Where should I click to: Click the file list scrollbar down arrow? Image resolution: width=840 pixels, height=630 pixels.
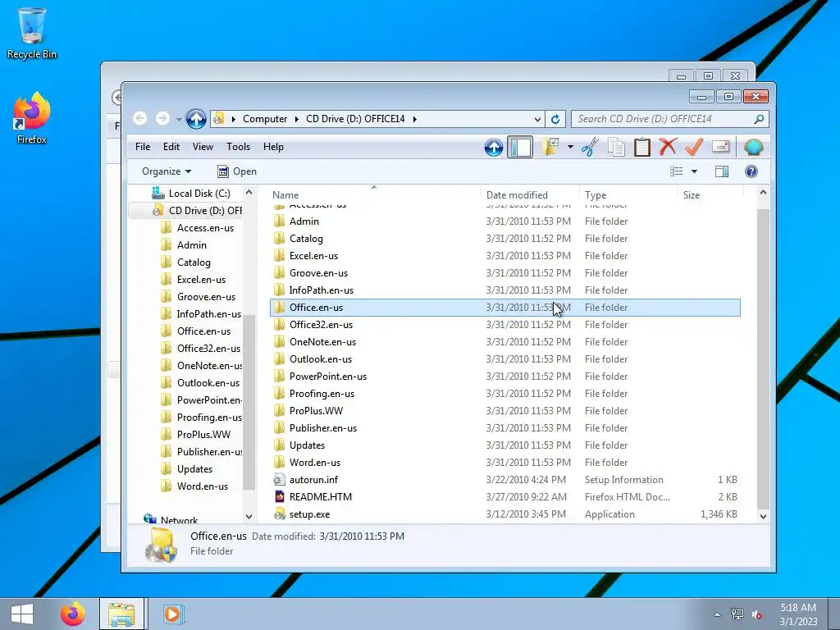pos(763,516)
